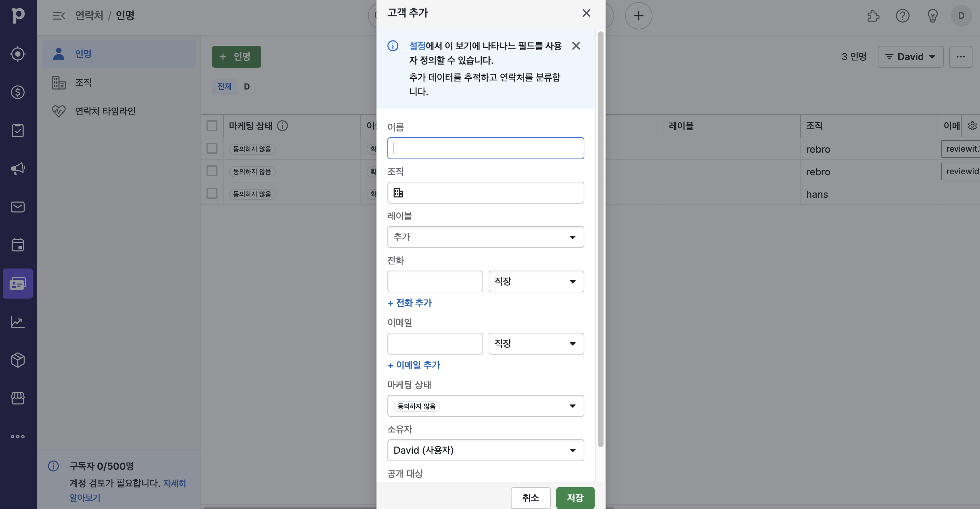Image resolution: width=980 pixels, height=509 pixels.
Task: Check the first contact row checkbox
Action: (x=212, y=149)
